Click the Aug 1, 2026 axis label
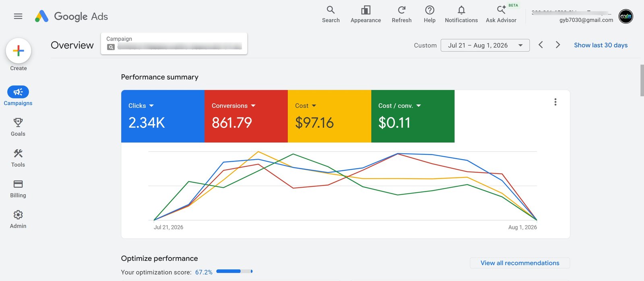Viewport: 644px width, 281px height. pos(522,227)
